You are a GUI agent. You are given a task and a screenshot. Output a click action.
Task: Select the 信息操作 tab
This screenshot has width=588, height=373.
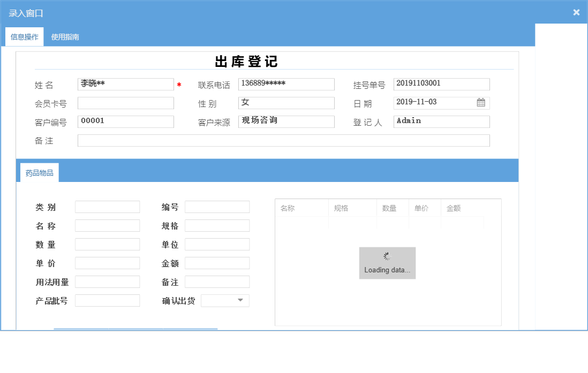click(24, 37)
